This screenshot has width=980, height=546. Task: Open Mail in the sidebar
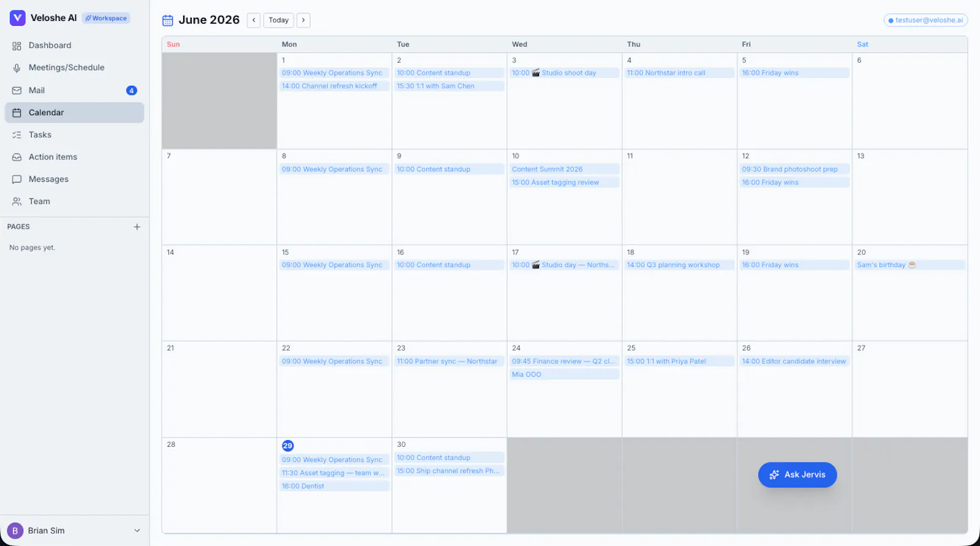pos(75,91)
